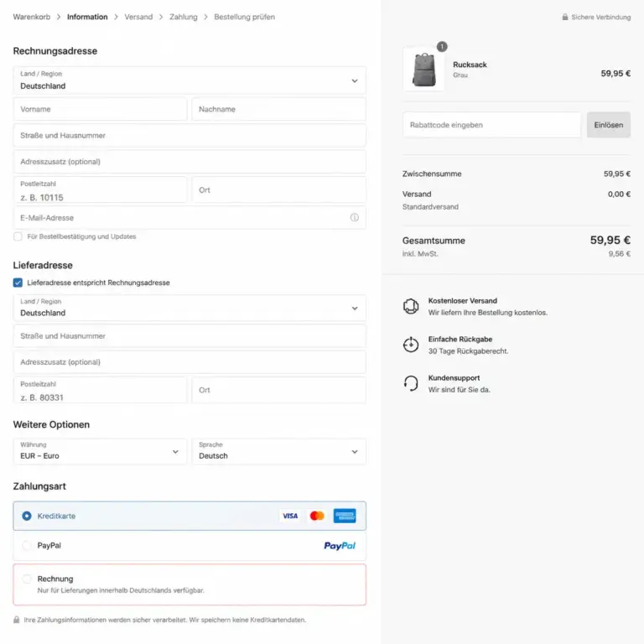Click the Einfache Rückgabe icon
Viewport: 644px width, 644px height.
[411, 345]
